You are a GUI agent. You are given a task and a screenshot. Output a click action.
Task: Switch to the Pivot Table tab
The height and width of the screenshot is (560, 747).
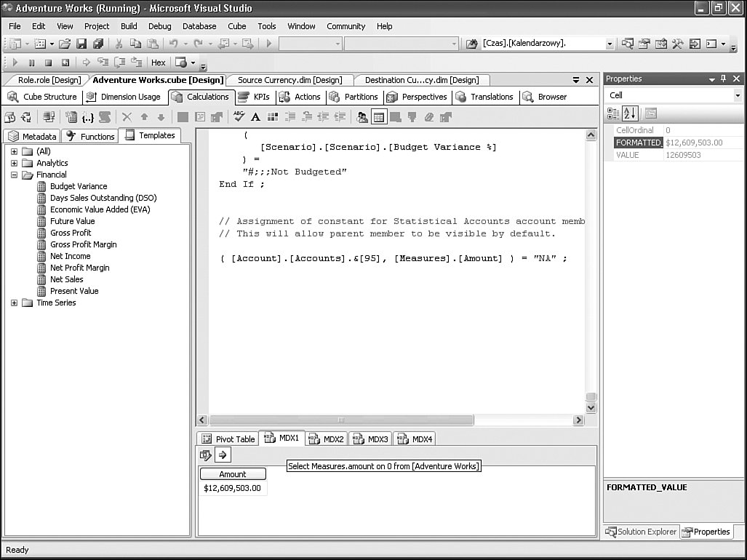228,439
